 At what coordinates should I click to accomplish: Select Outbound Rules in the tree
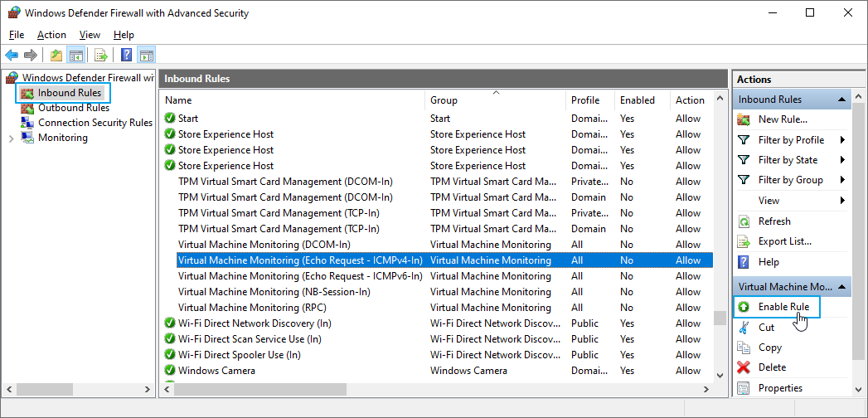pyautogui.click(x=74, y=108)
